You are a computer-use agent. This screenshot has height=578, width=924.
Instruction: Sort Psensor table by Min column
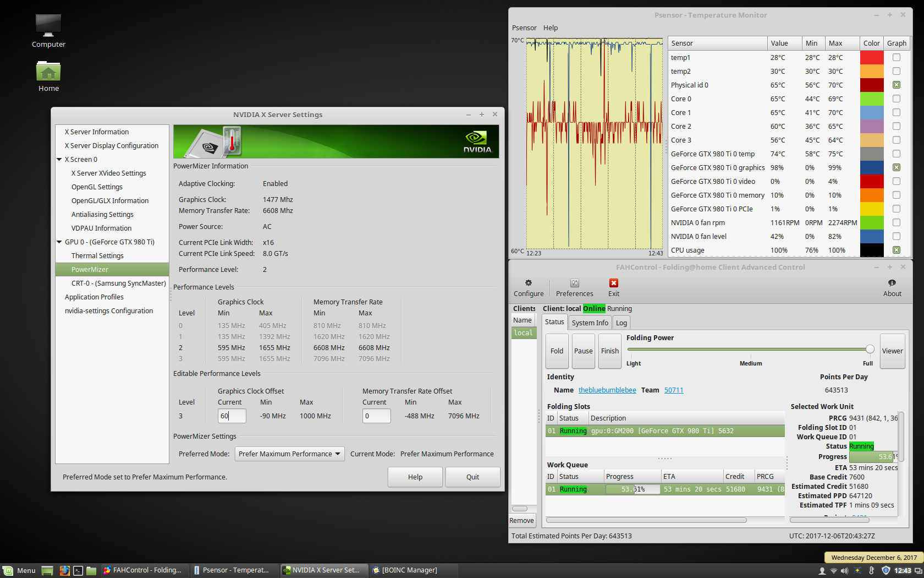pyautogui.click(x=813, y=43)
